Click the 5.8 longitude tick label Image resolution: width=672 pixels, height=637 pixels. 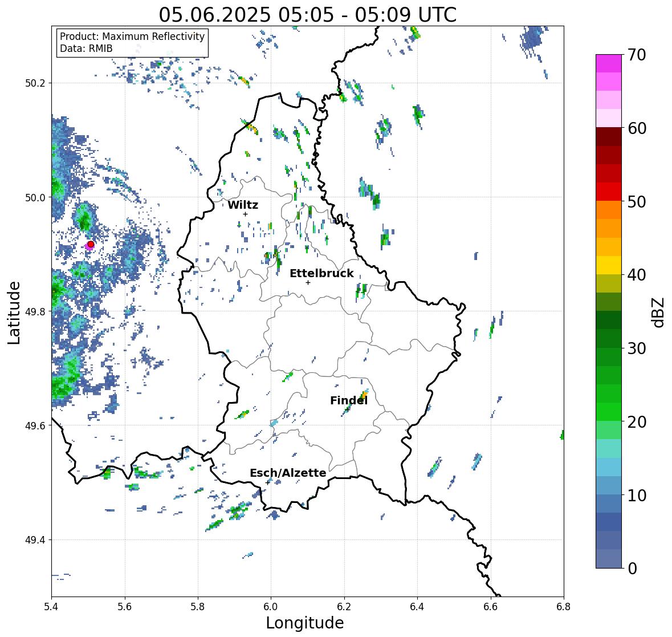tap(198, 607)
